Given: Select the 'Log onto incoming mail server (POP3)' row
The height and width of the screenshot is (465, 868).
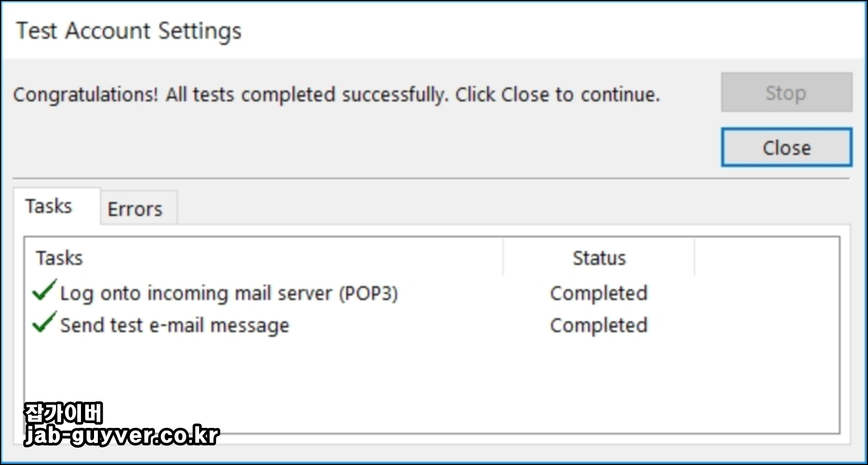Looking at the screenshot, I should pyautogui.click(x=229, y=292).
